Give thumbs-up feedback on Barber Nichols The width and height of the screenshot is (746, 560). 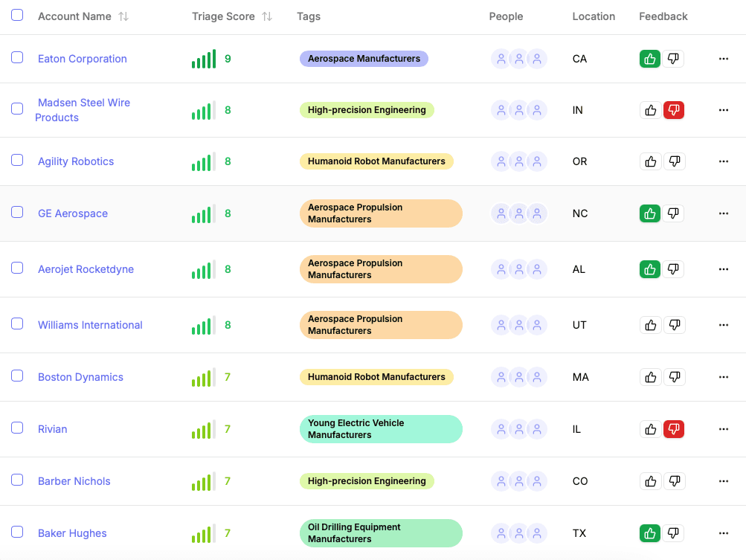[650, 481]
